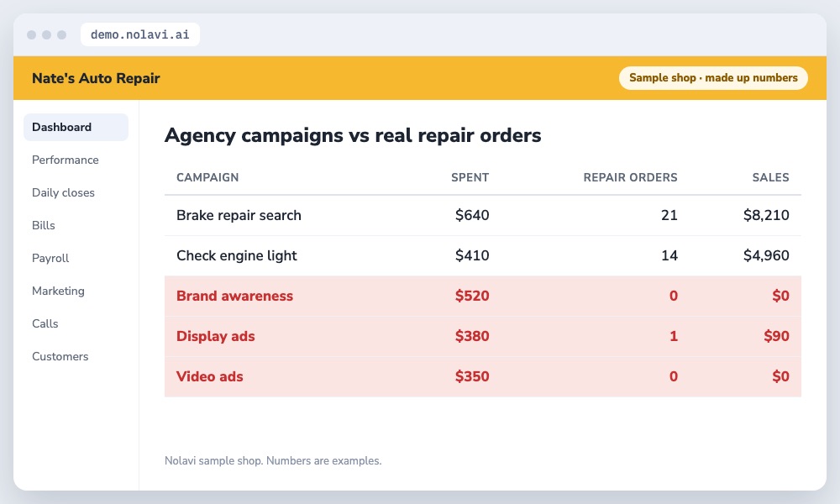Click the 14 repair orders cell
Viewport: 840px width, 504px height.
(669, 255)
